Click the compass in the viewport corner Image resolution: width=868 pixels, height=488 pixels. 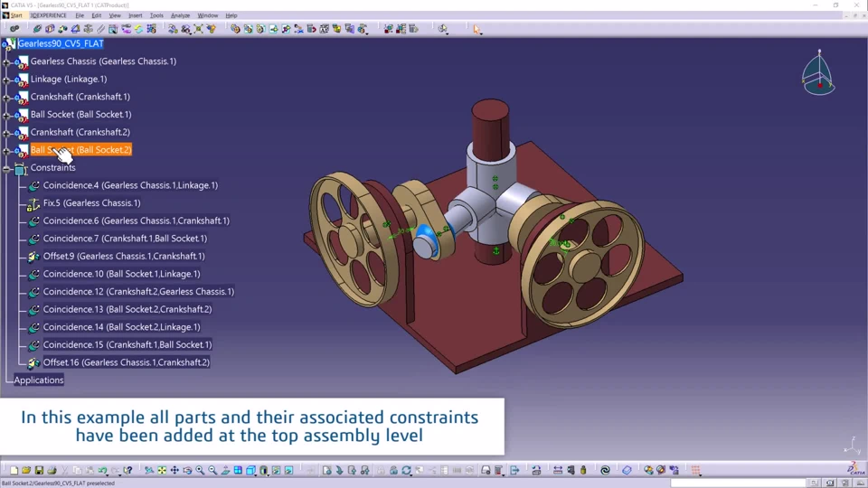click(x=819, y=73)
